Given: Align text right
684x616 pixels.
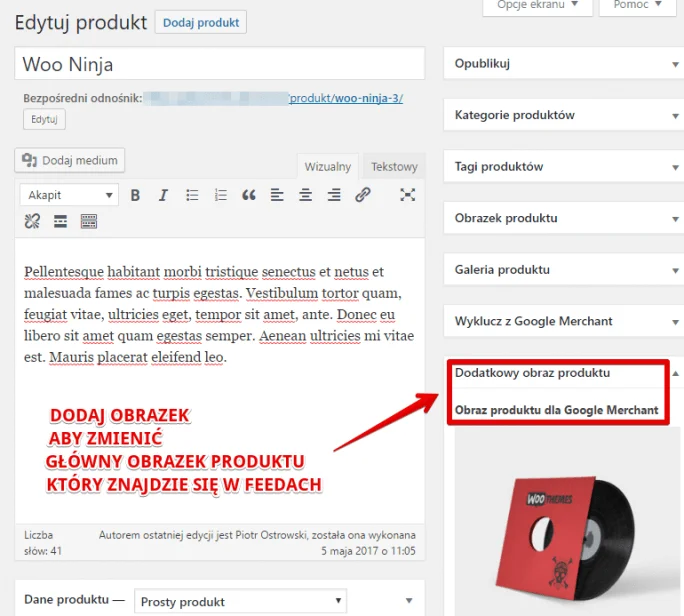Looking at the screenshot, I should tap(334, 195).
